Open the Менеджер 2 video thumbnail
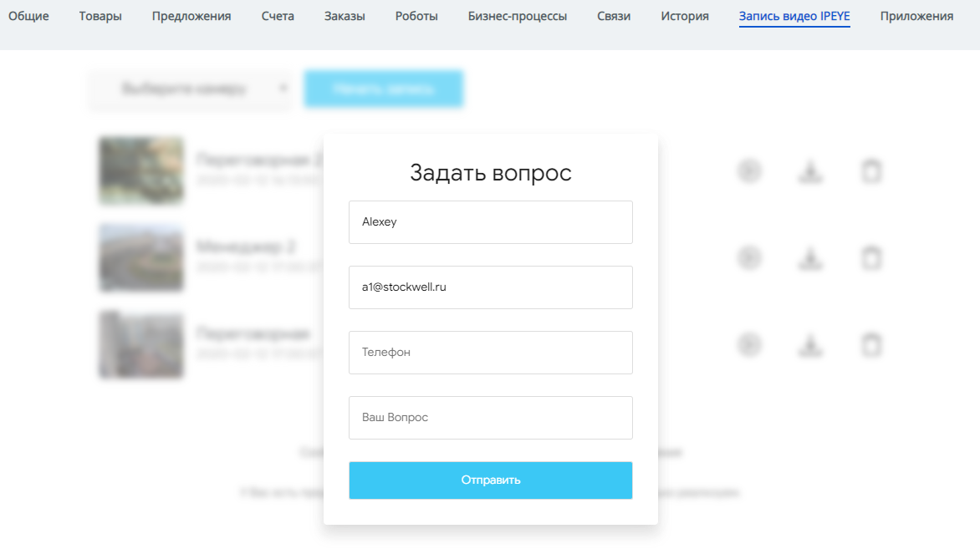 coord(141,257)
